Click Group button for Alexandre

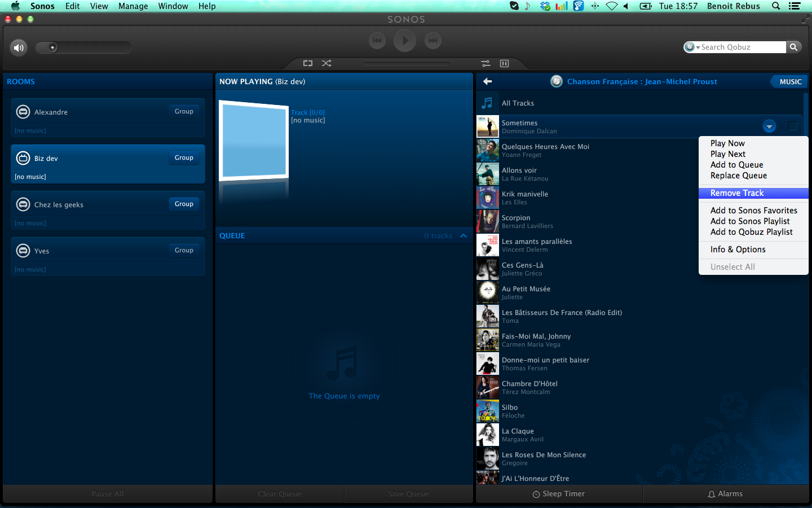pos(184,111)
